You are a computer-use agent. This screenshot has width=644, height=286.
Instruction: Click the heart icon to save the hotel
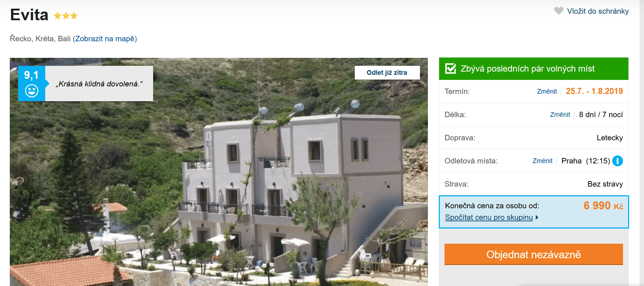point(559,11)
